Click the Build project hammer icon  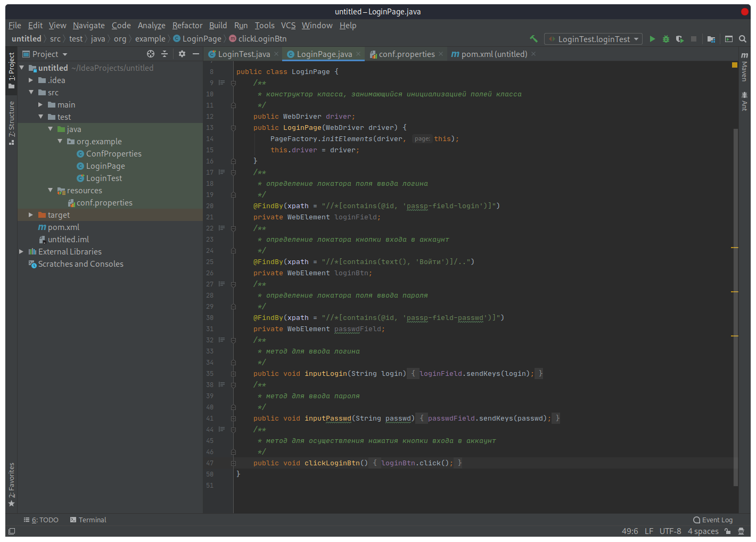[533, 39]
